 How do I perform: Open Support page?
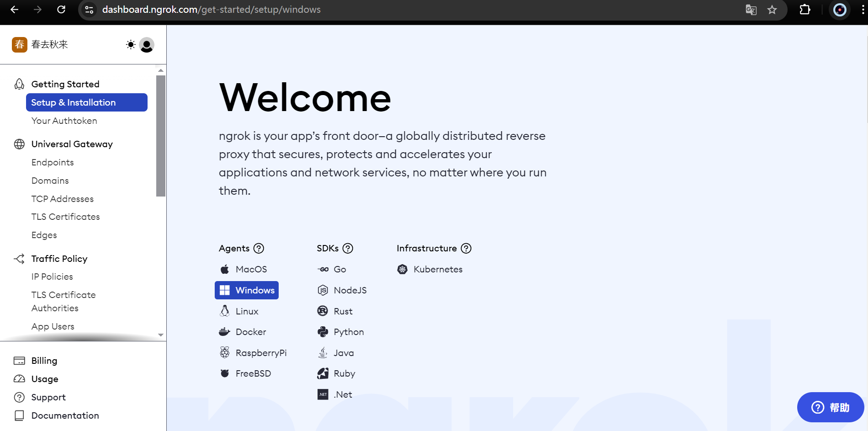tap(48, 397)
